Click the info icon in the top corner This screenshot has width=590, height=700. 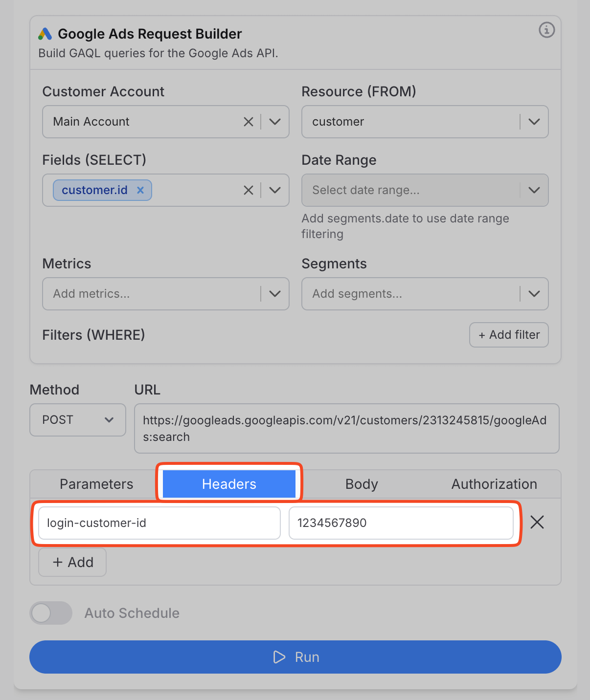click(546, 30)
